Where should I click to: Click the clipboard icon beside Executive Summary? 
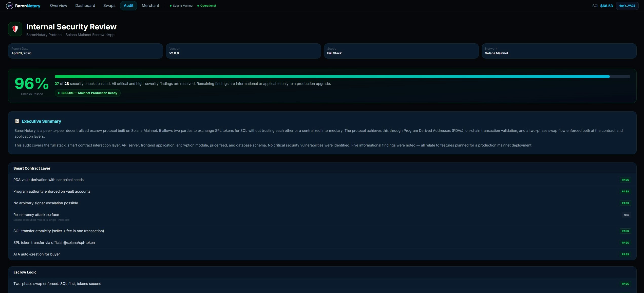17,121
